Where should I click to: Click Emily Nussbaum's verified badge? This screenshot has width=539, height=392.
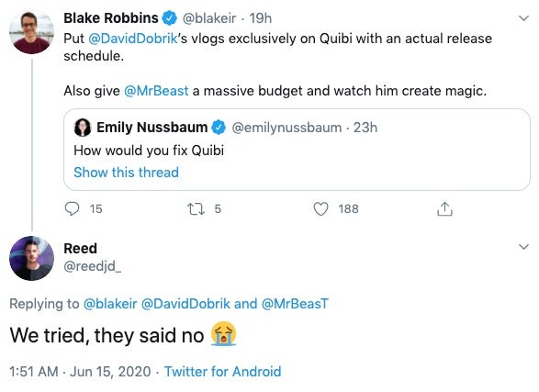(219, 128)
